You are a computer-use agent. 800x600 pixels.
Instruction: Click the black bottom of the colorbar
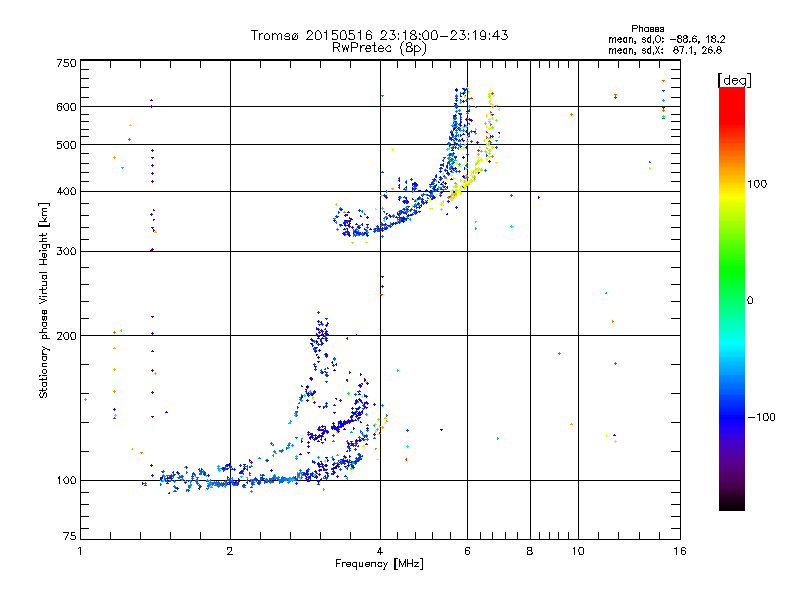point(732,503)
